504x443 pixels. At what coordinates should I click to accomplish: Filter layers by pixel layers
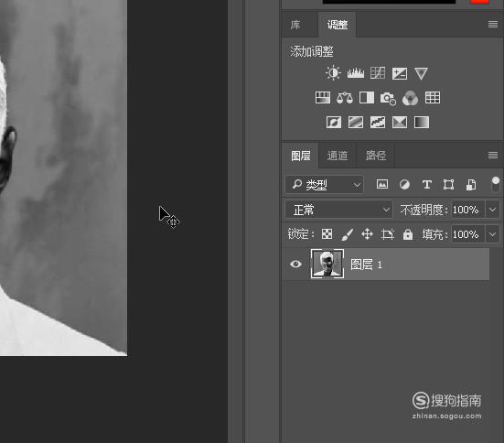(x=382, y=184)
